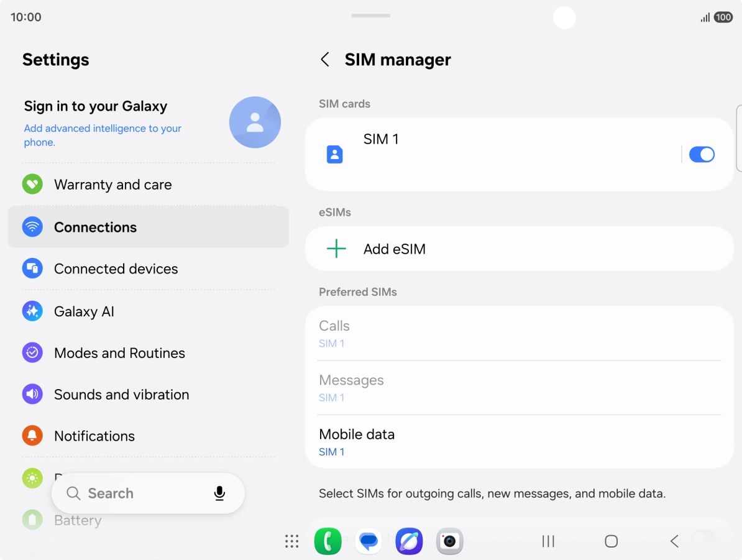
Task: Tap the Connected devices icon
Action: tap(32, 269)
